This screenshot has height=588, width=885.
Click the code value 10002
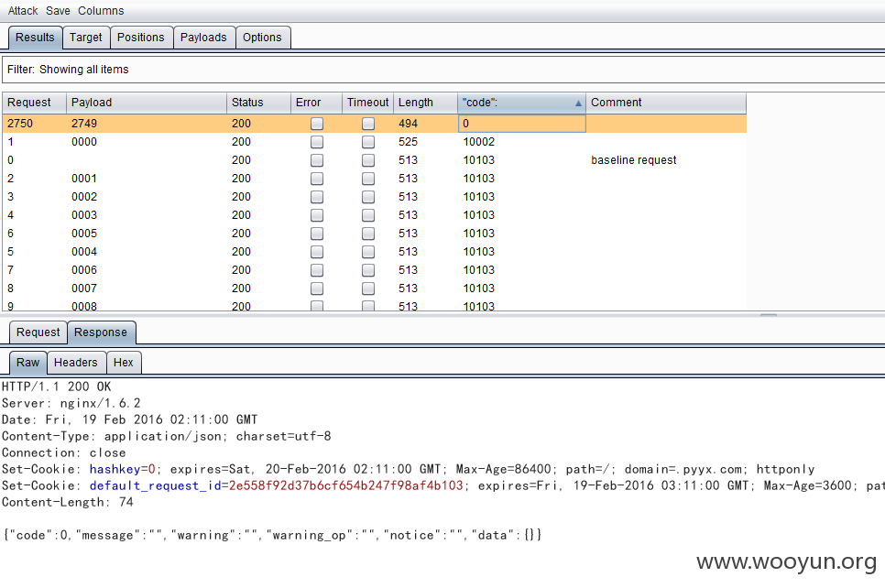478,142
